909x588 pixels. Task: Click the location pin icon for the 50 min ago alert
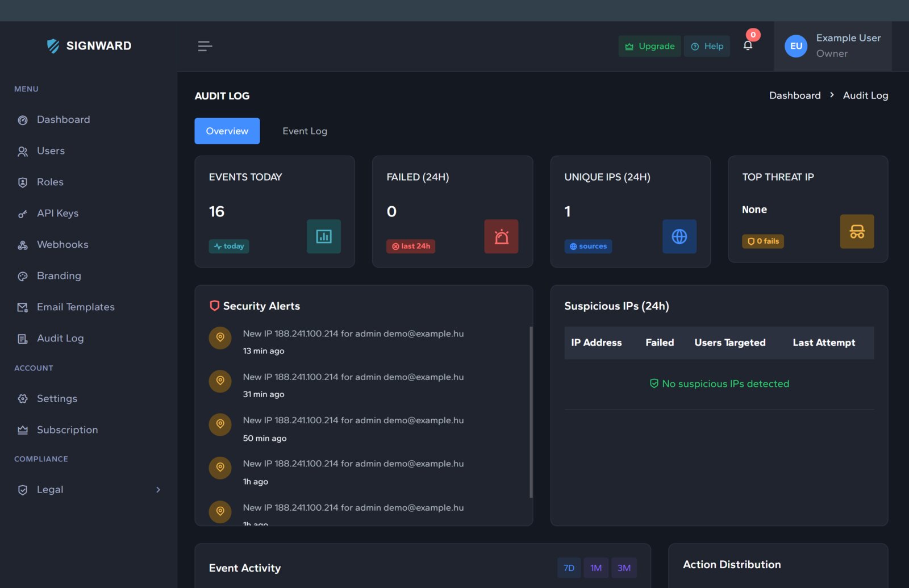[220, 424]
